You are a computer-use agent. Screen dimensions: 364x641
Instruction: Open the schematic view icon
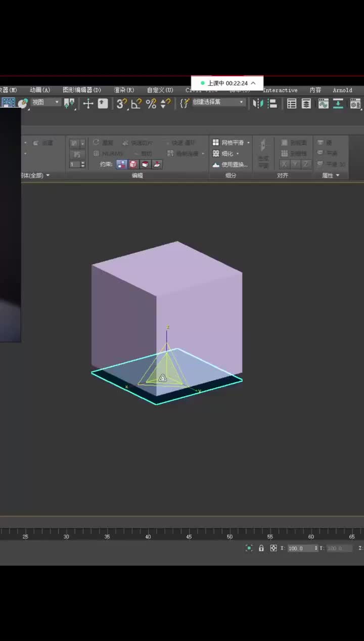pos(338,103)
